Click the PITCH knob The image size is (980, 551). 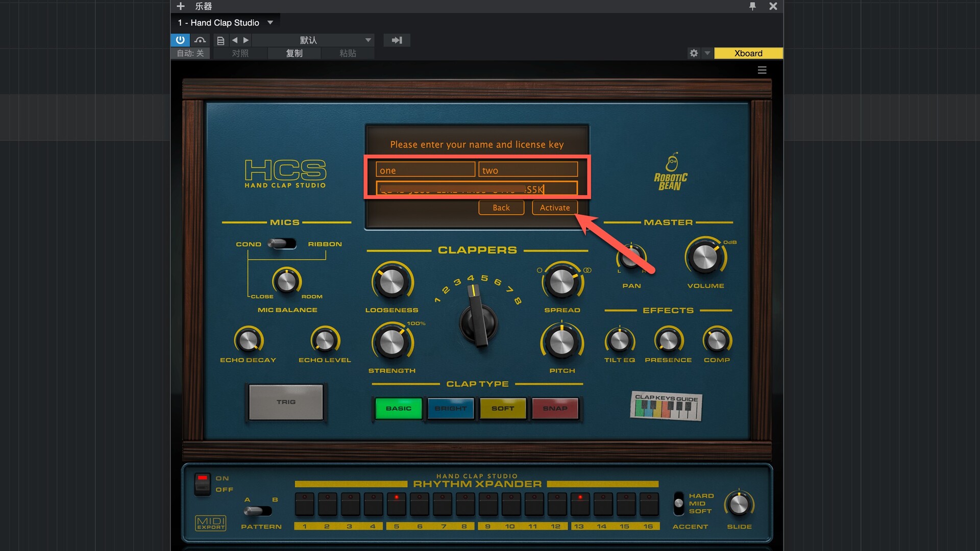[x=562, y=341]
